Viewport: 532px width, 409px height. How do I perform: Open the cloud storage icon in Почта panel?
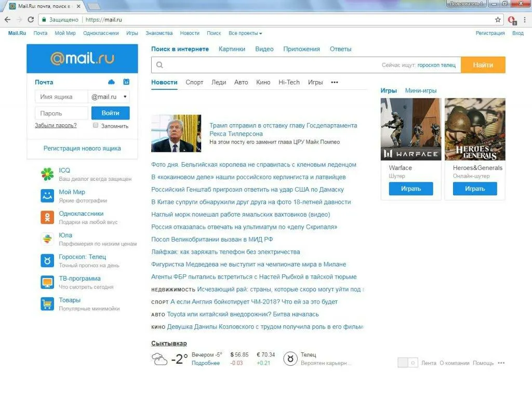(111, 82)
